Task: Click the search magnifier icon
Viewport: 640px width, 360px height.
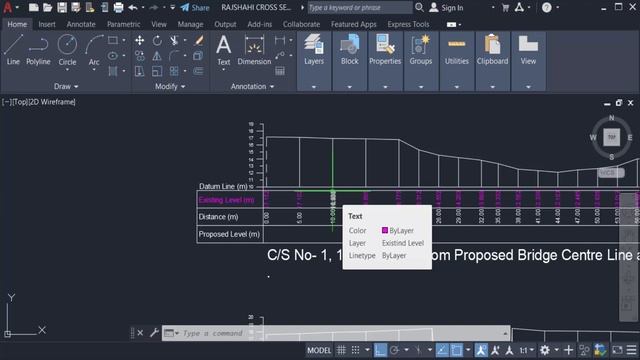Action: point(419,7)
